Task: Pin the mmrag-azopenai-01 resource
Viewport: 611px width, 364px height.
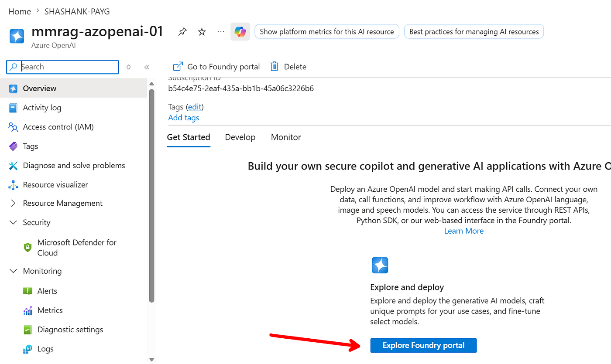Action: tap(182, 32)
